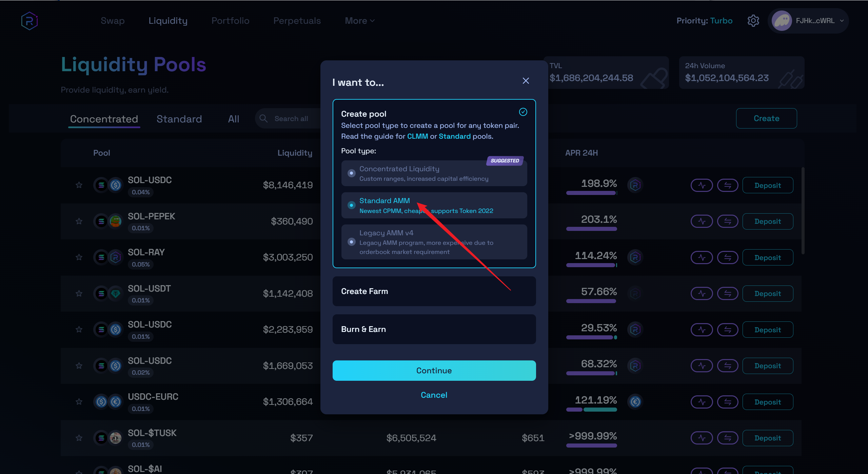Viewport: 868px width, 474px height.
Task: Click RAY reward icon beside 198.9% APR
Action: point(635,185)
